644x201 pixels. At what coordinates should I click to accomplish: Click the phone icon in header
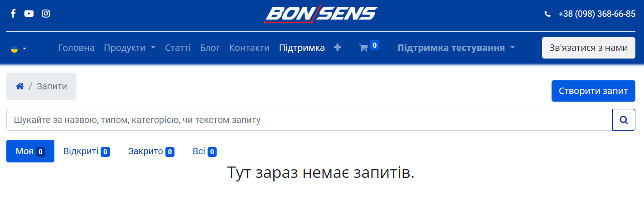point(547,14)
